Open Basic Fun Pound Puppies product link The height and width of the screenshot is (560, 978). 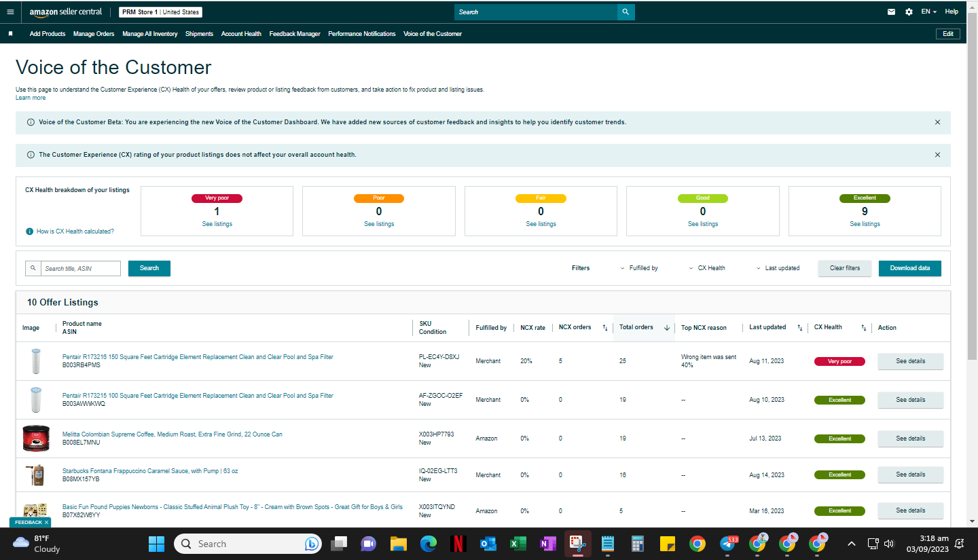[x=232, y=507]
